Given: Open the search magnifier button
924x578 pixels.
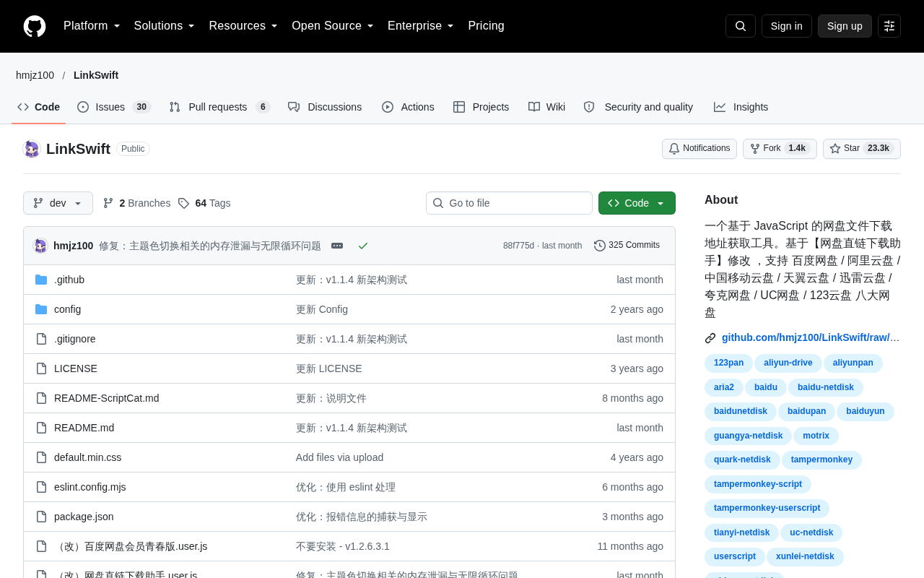Looking at the screenshot, I should click(x=741, y=26).
